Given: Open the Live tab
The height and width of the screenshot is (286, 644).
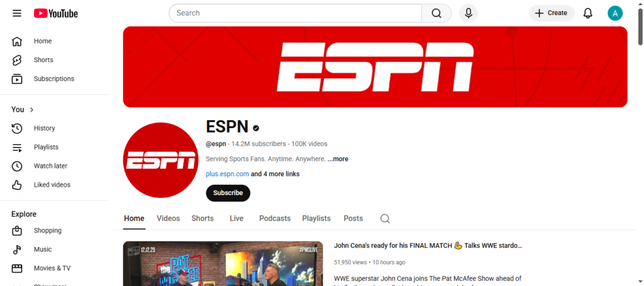Looking at the screenshot, I should pos(236,218).
